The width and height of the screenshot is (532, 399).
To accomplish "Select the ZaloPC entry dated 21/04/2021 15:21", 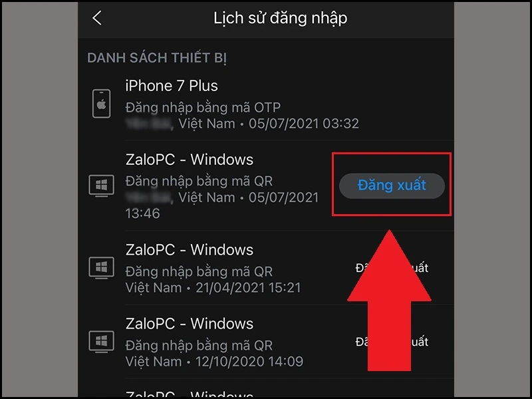I will tap(266, 268).
